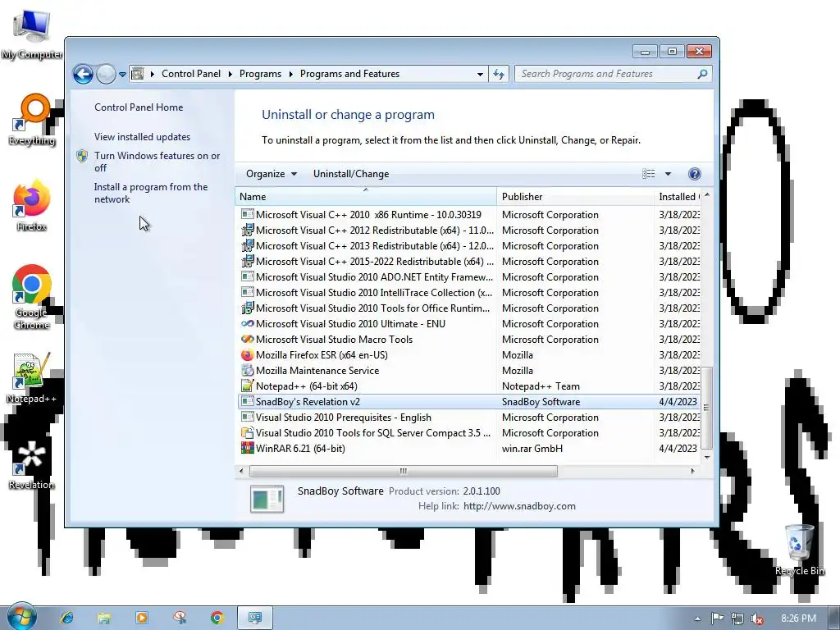Click Mozilla Firefox ESR icon in list

click(x=248, y=354)
